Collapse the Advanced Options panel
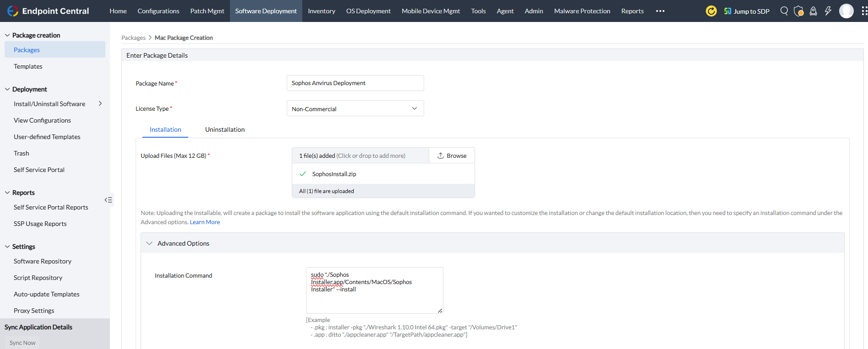 pyautogui.click(x=149, y=243)
